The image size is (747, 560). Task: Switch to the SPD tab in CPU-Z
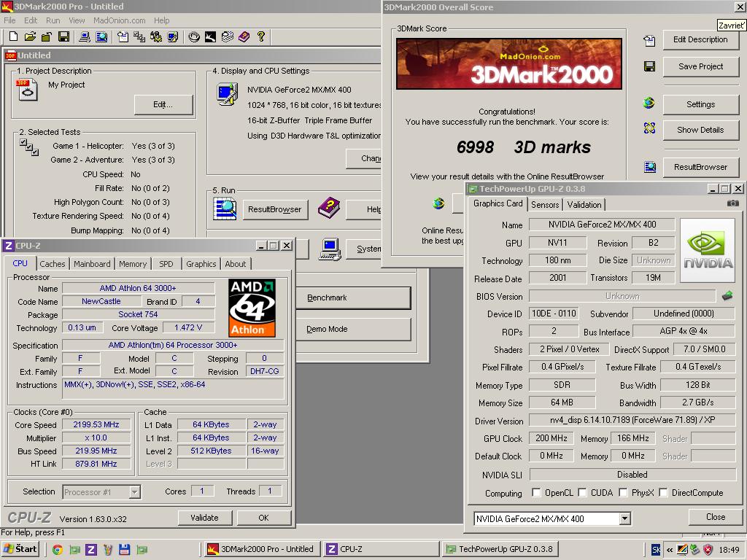[x=166, y=264]
